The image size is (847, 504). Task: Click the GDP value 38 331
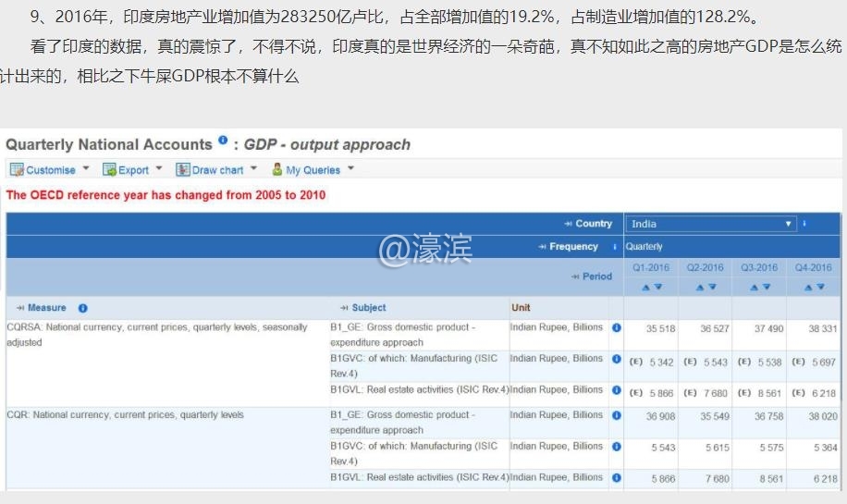[823, 328]
